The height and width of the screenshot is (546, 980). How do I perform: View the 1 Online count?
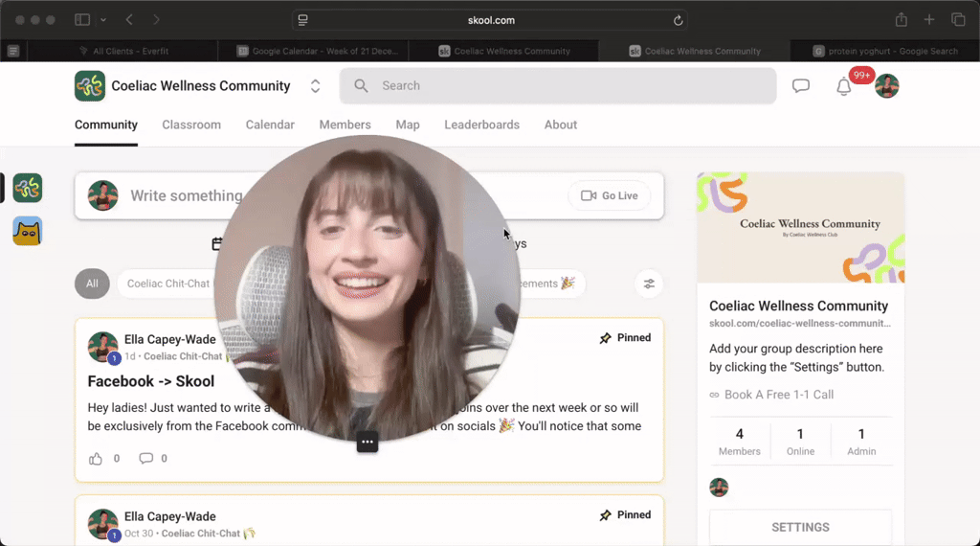coord(800,442)
